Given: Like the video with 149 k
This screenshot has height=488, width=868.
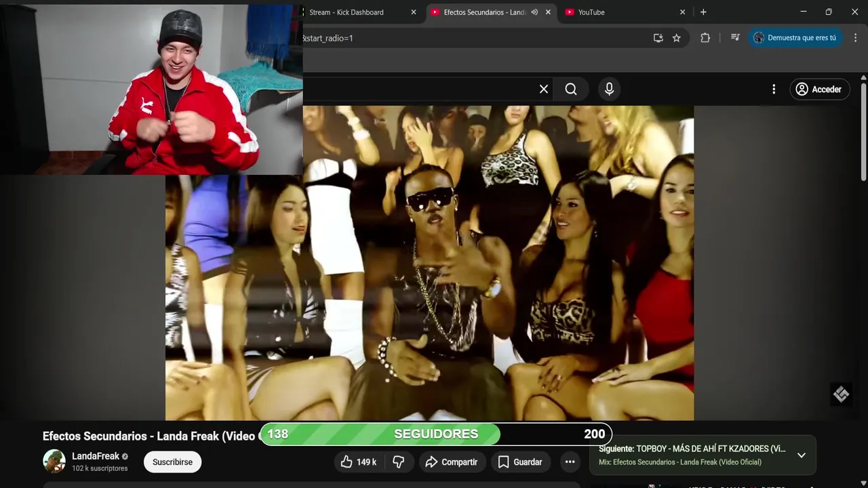Looking at the screenshot, I should (x=359, y=462).
